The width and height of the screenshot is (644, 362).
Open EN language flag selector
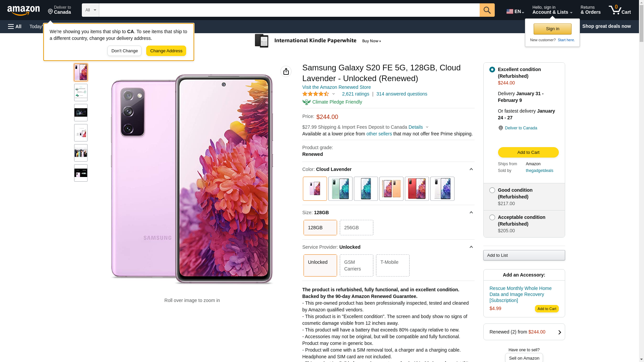[515, 11]
